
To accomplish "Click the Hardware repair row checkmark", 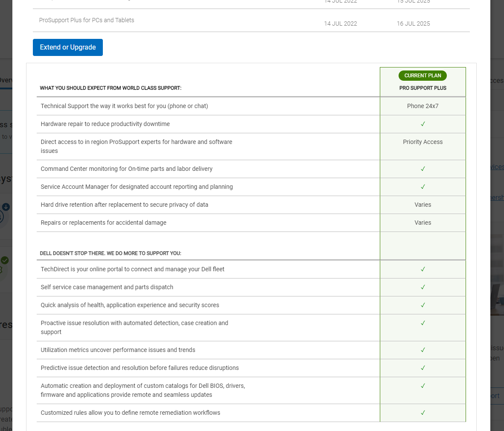I will (423, 124).
